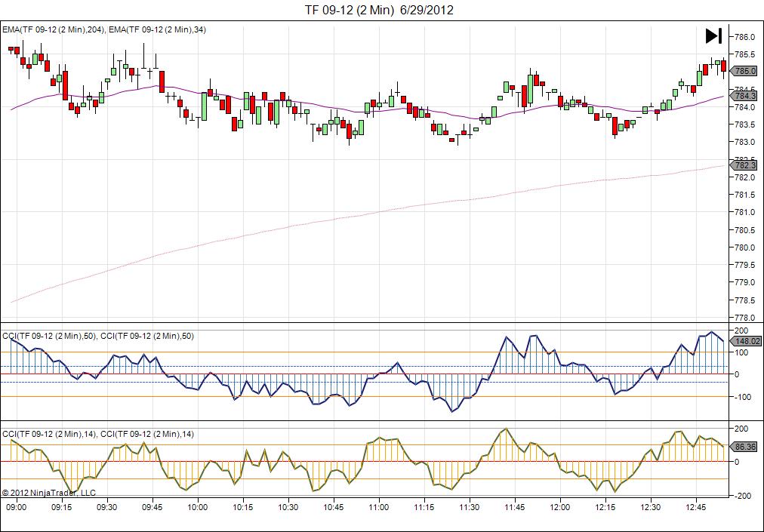Select the 782.3 EMA price marker
The image size is (764, 532).
click(744, 165)
